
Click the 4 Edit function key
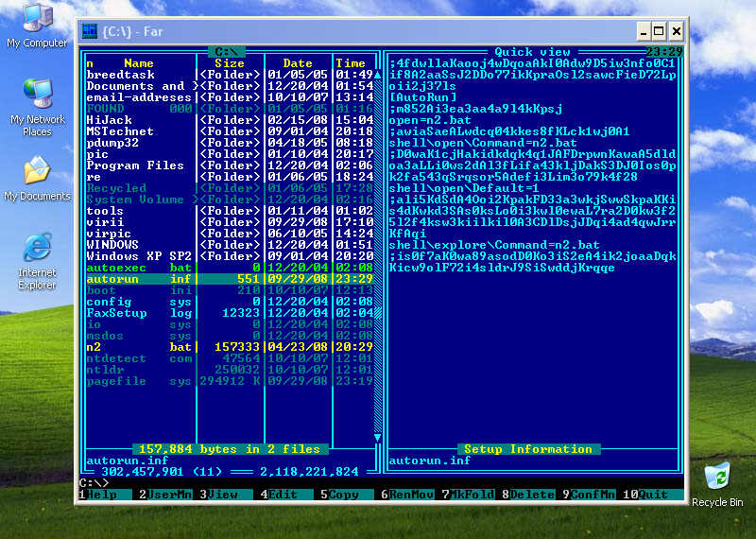tap(286, 495)
